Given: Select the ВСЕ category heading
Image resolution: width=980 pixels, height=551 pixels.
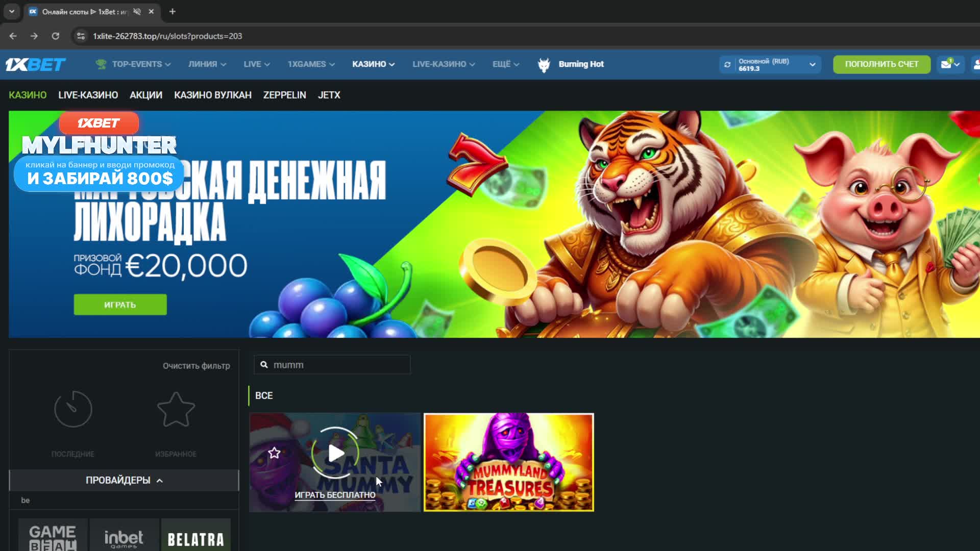Looking at the screenshot, I should [x=264, y=396].
